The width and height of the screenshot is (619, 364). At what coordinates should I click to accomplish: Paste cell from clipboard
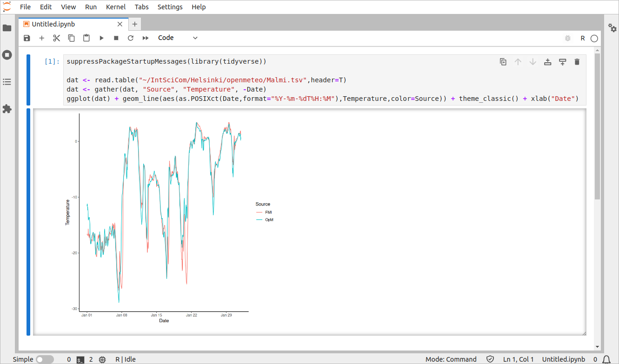(87, 38)
